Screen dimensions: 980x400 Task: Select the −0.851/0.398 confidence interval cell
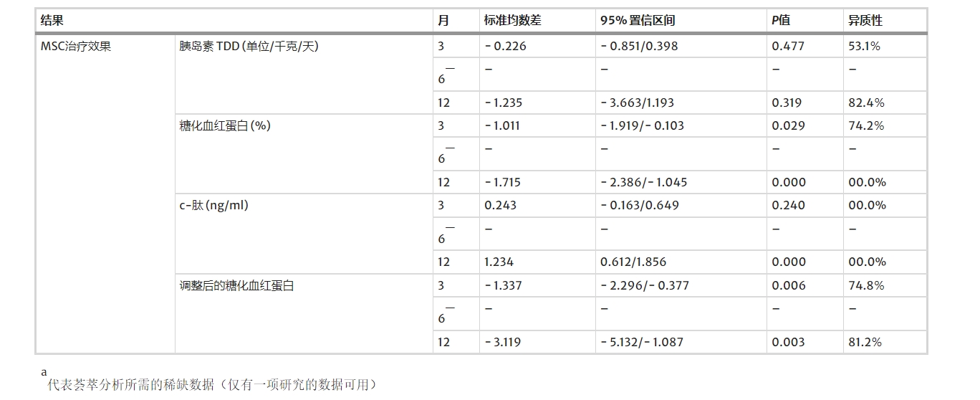[x=639, y=47]
